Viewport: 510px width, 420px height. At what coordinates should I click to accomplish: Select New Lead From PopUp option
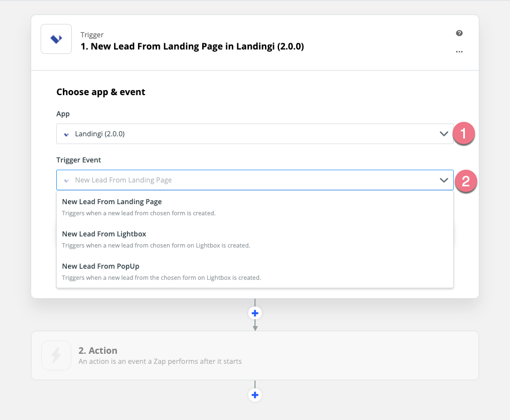pos(255,271)
